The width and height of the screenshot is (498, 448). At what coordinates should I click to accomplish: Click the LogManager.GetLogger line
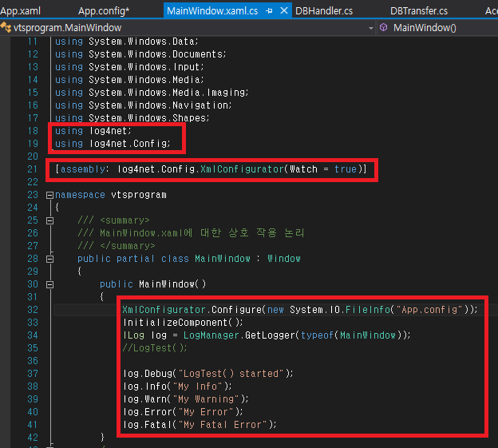click(x=267, y=335)
